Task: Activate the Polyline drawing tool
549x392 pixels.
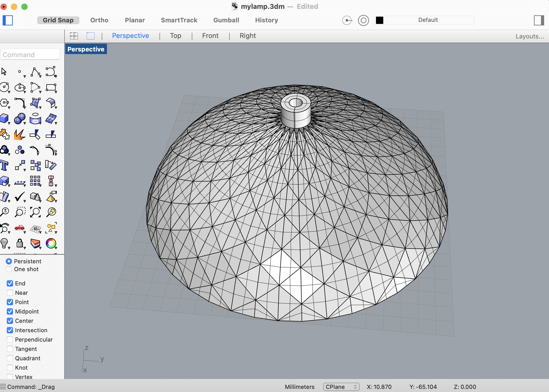Action: (35, 72)
